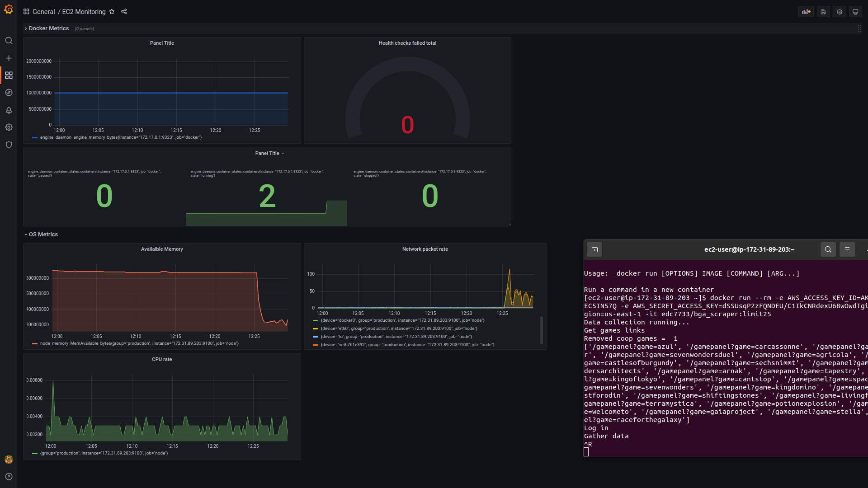
Task: Click the General folder breadcrumb link
Action: [43, 12]
